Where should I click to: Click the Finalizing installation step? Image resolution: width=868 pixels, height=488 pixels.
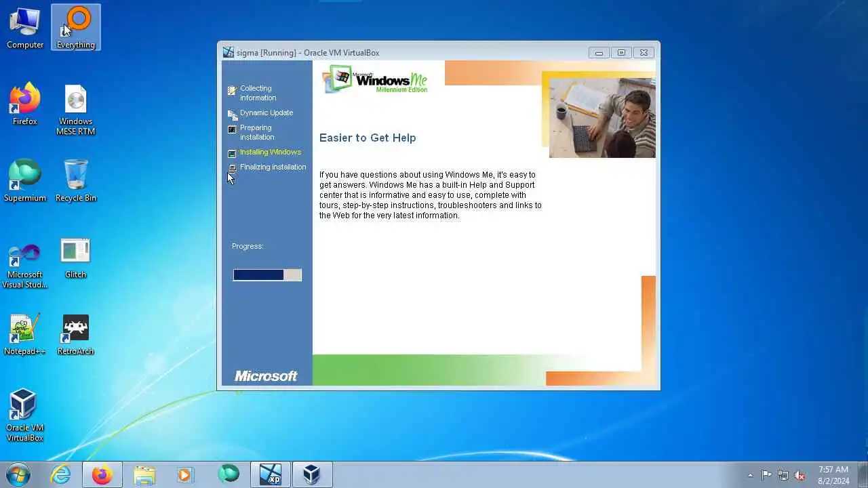[273, 167]
